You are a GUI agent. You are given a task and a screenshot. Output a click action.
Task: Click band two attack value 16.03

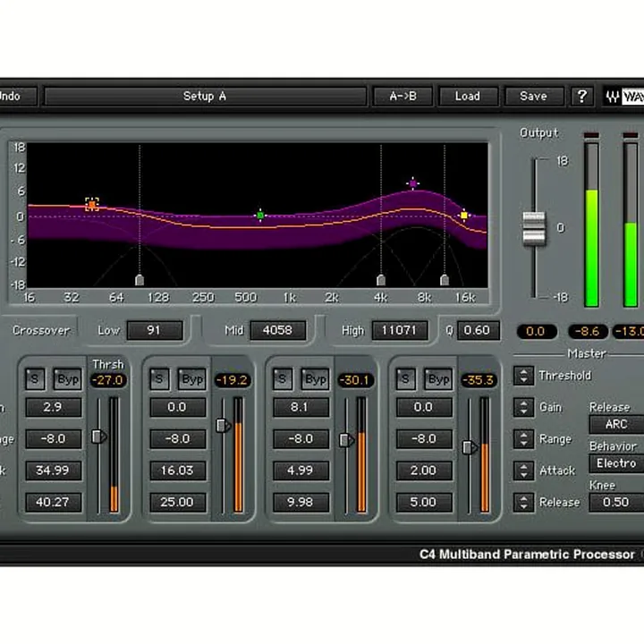[x=178, y=470]
